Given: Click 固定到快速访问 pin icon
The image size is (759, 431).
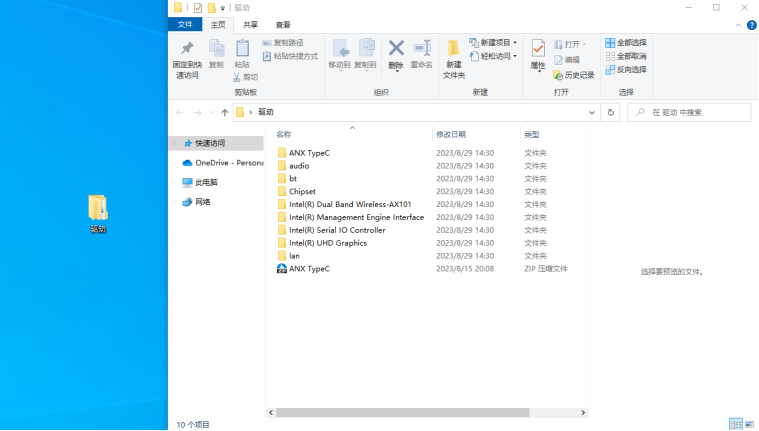Looking at the screenshot, I should pos(187,48).
